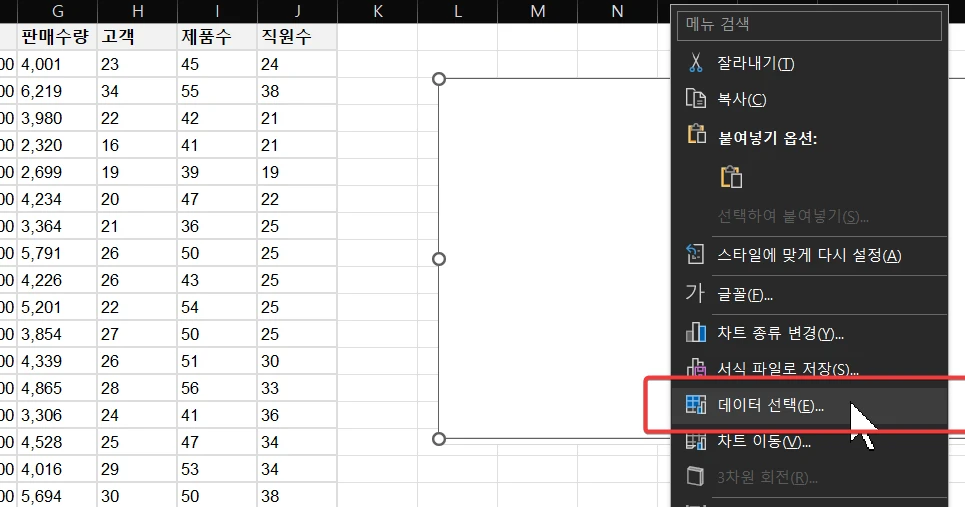Click the bar chart icon for 차트 종류 변경

[x=696, y=332]
